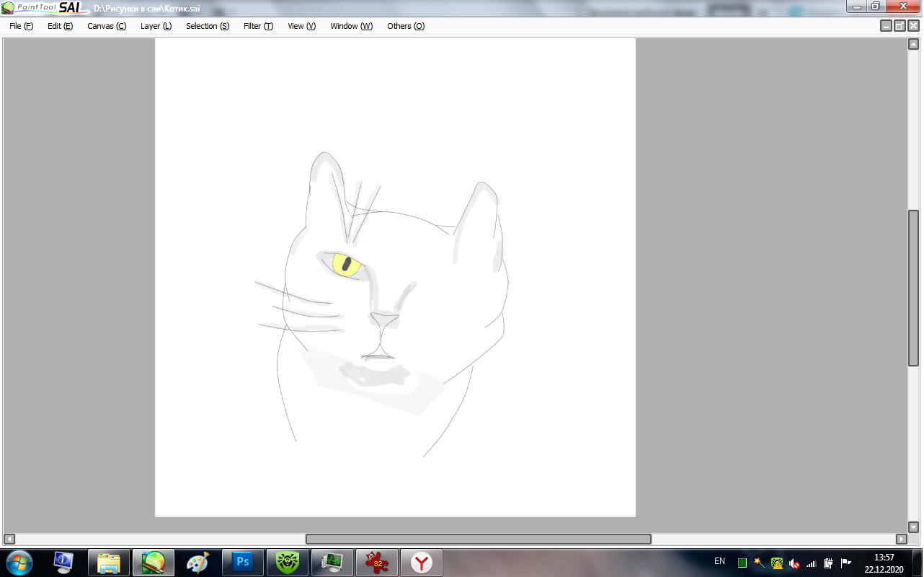
Task: Click the EN language indicator in tray
Action: tap(719, 561)
